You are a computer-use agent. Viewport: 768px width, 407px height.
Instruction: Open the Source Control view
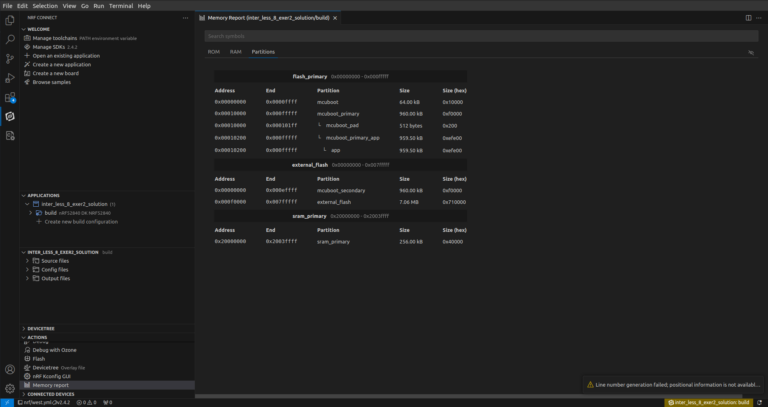click(10, 58)
